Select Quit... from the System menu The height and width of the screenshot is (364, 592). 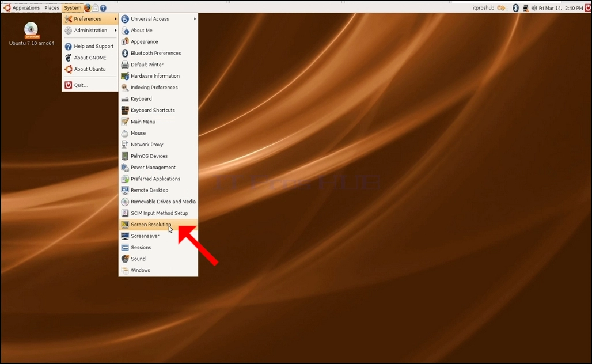(90, 85)
